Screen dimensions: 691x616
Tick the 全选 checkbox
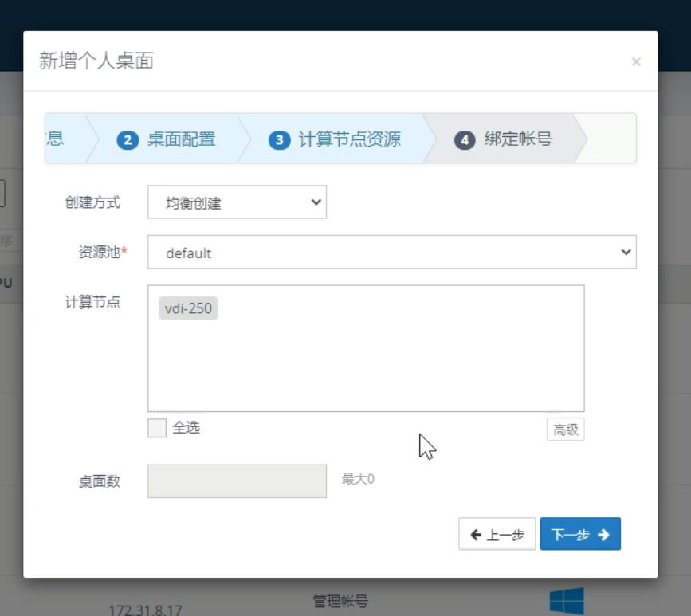coord(157,428)
